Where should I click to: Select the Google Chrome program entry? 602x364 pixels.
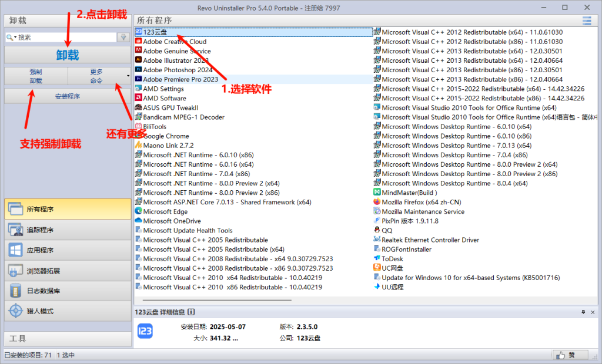pyautogui.click(x=166, y=136)
